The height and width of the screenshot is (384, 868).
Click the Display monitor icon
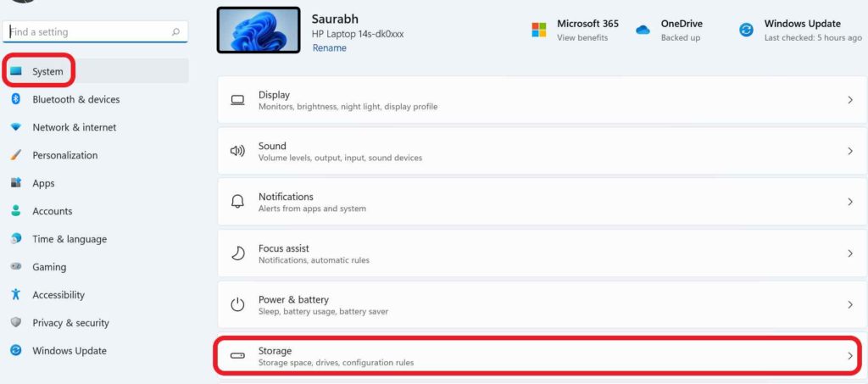click(x=237, y=100)
